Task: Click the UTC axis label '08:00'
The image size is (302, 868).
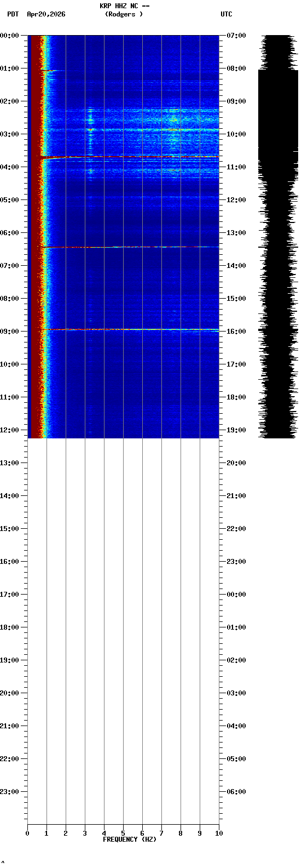Action: [x=236, y=68]
